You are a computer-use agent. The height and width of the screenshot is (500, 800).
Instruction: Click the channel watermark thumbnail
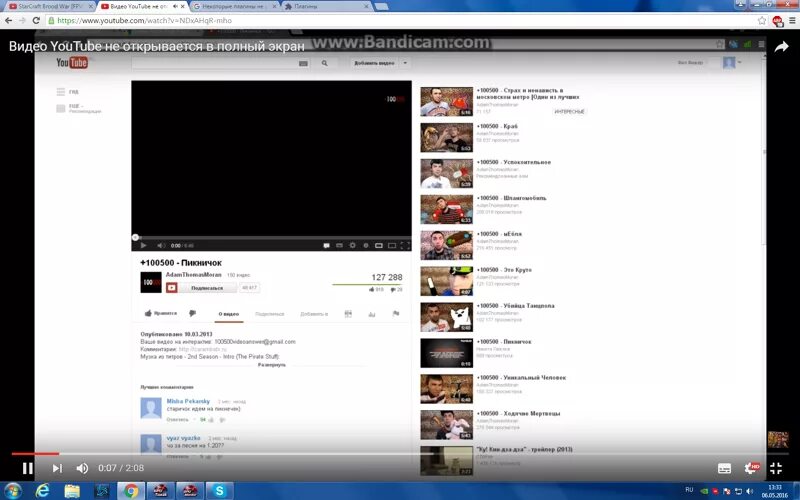pos(778,439)
